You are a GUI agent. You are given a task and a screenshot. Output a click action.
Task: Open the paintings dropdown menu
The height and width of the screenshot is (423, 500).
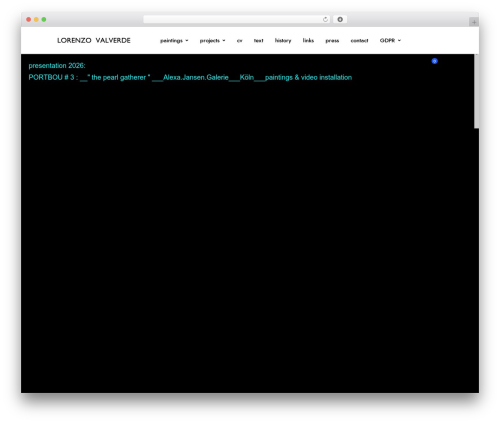point(174,41)
